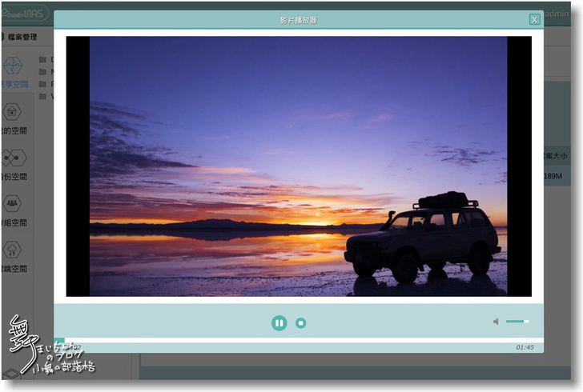Open 群組空間 icon in background sidebar
The width and height of the screenshot is (583, 392).
(x=12, y=204)
